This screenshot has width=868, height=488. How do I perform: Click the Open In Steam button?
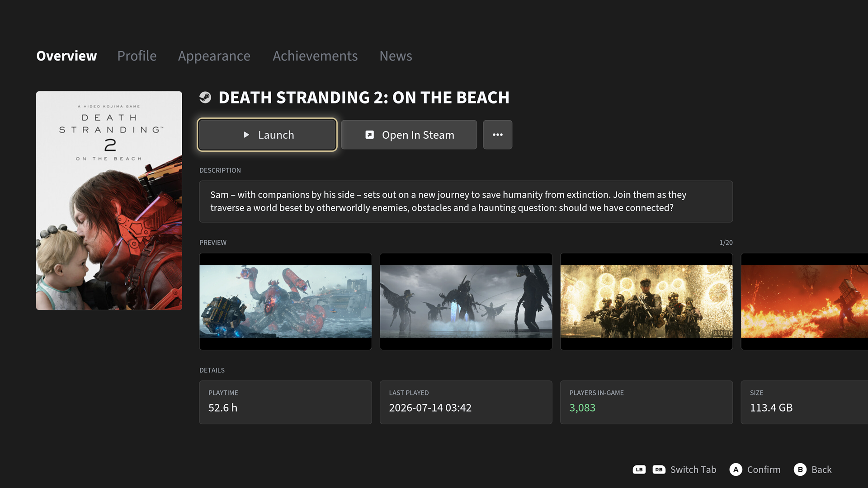tap(409, 135)
